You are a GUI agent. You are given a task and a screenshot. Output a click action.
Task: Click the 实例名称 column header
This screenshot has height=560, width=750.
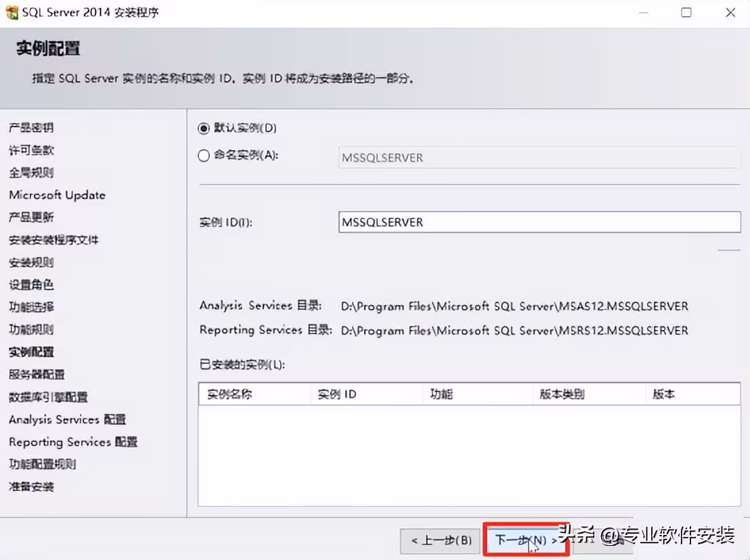point(255,394)
